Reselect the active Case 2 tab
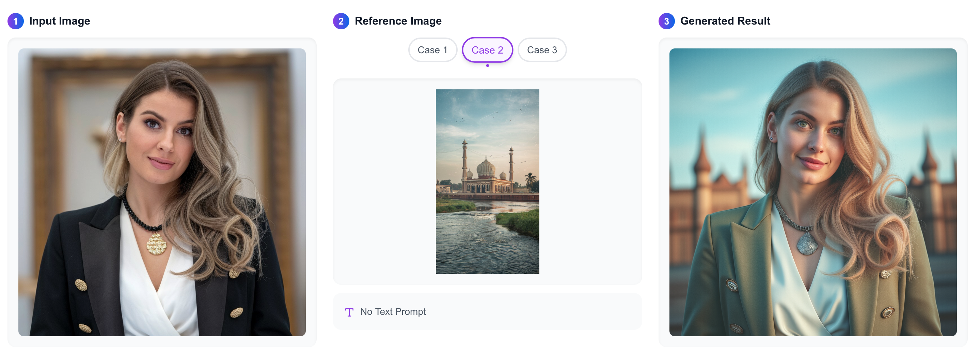 point(487,49)
